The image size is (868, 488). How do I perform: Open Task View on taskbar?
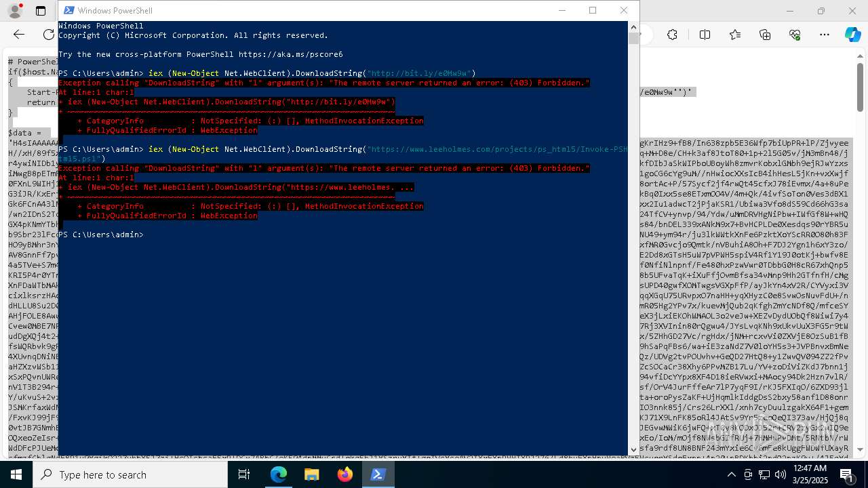[x=244, y=474]
